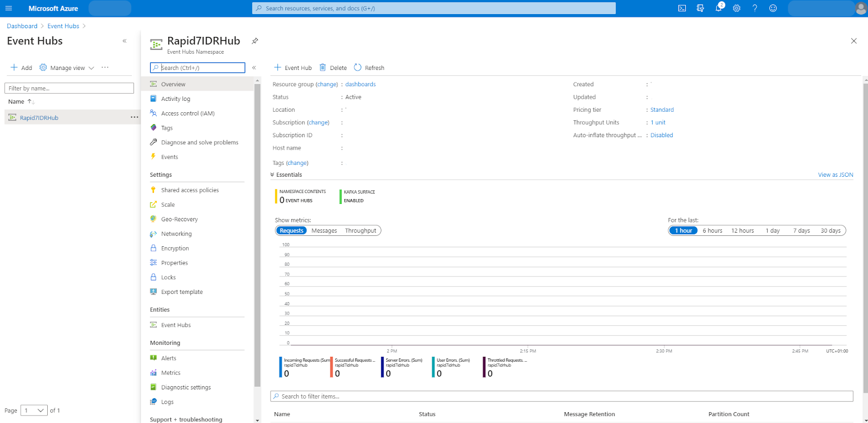This screenshot has height=423, width=868.
Task: Open the page number dropdown
Action: pos(34,411)
